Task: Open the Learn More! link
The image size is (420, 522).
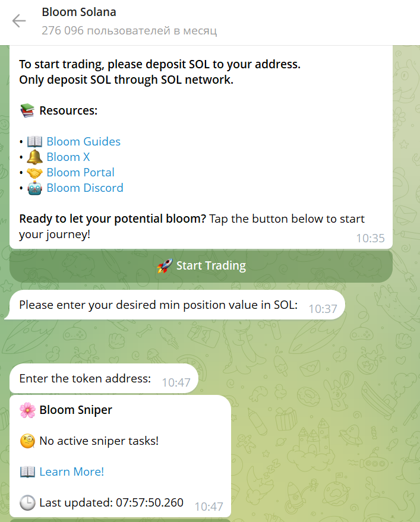Action: [72, 472]
